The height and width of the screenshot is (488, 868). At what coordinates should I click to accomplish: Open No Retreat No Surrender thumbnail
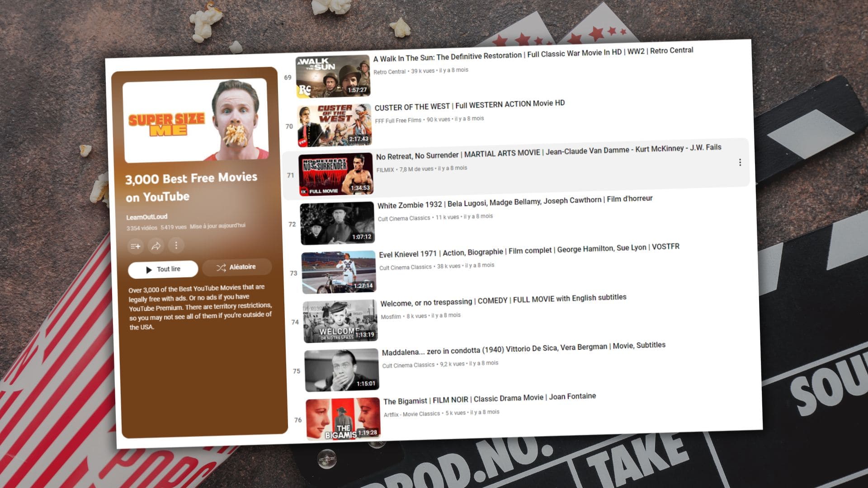(x=336, y=174)
